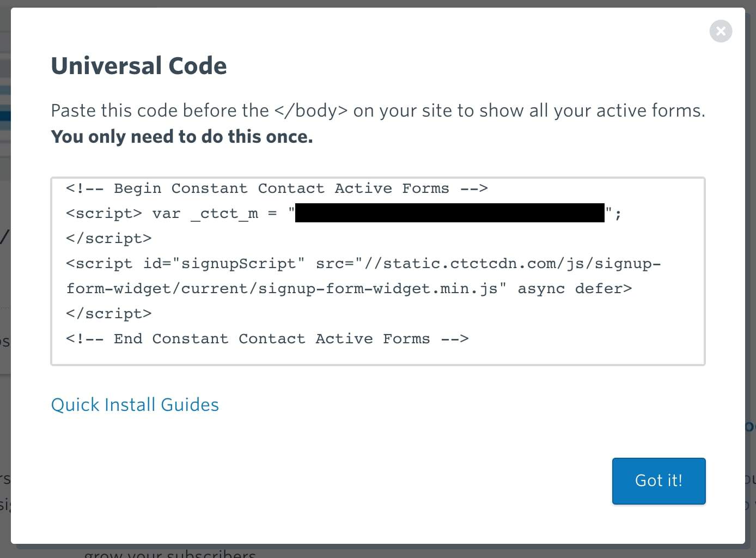Open the Quick Install Guides link
Image resolution: width=756 pixels, height=558 pixels.
(135, 404)
